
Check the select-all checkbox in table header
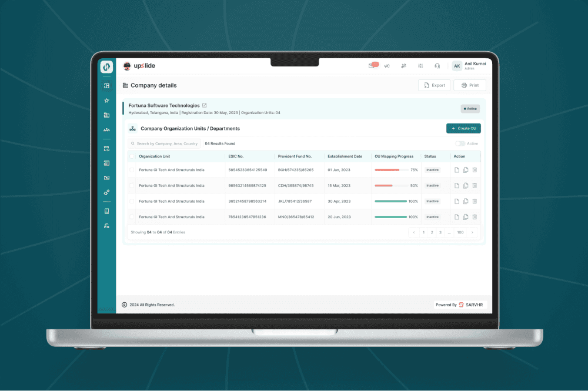[x=132, y=156]
